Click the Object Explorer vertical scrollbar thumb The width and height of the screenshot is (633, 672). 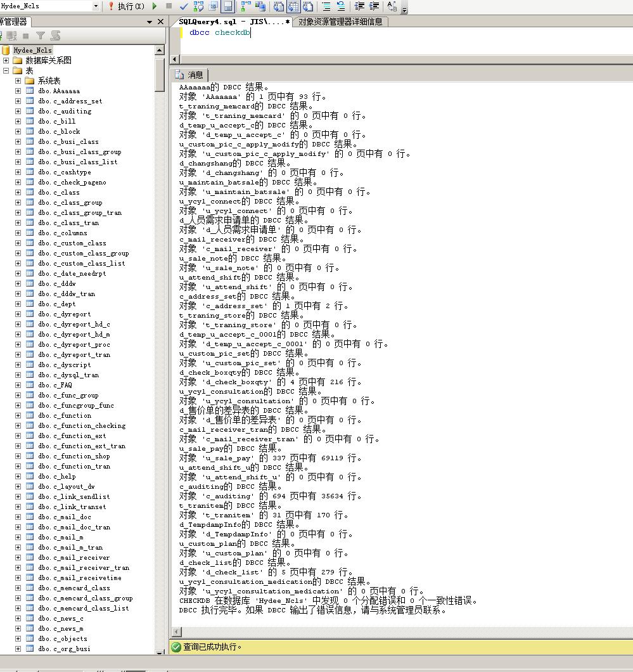click(x=160, y=75)
